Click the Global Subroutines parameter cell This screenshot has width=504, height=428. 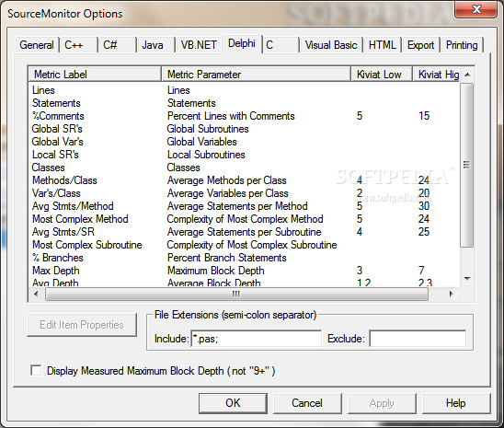(208, 129)
